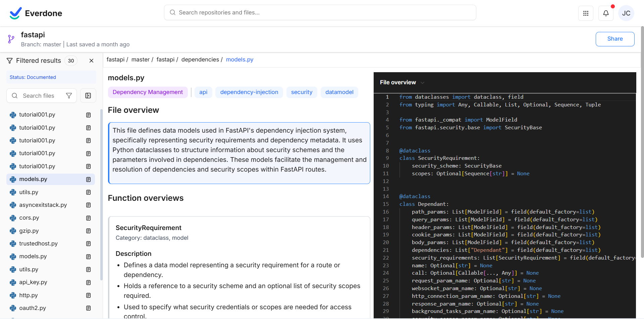Open the apps grid menu icon
The width and height of the screenshot is (644, 319).
click(586, 13)
